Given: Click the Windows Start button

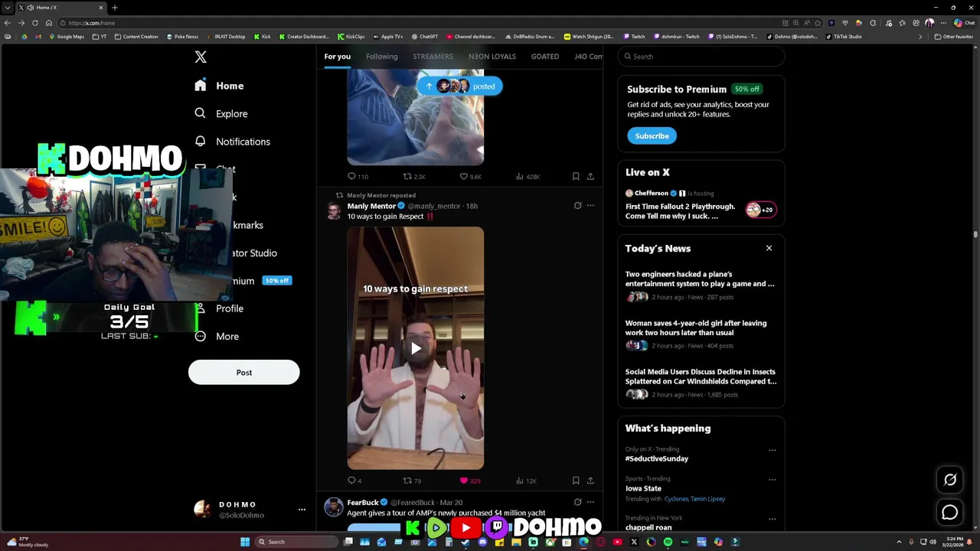Looking at the screenshot, I should [245, 542].
